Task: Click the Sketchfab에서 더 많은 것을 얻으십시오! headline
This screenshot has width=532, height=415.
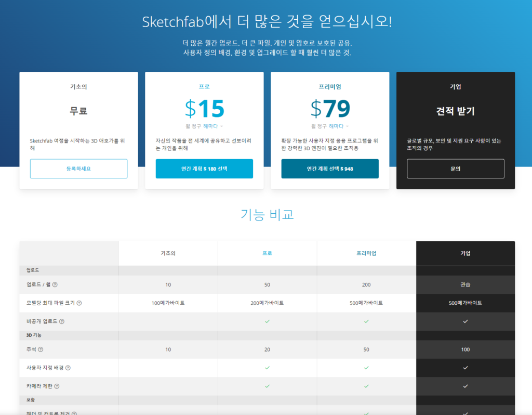Action: coord(267,22)
